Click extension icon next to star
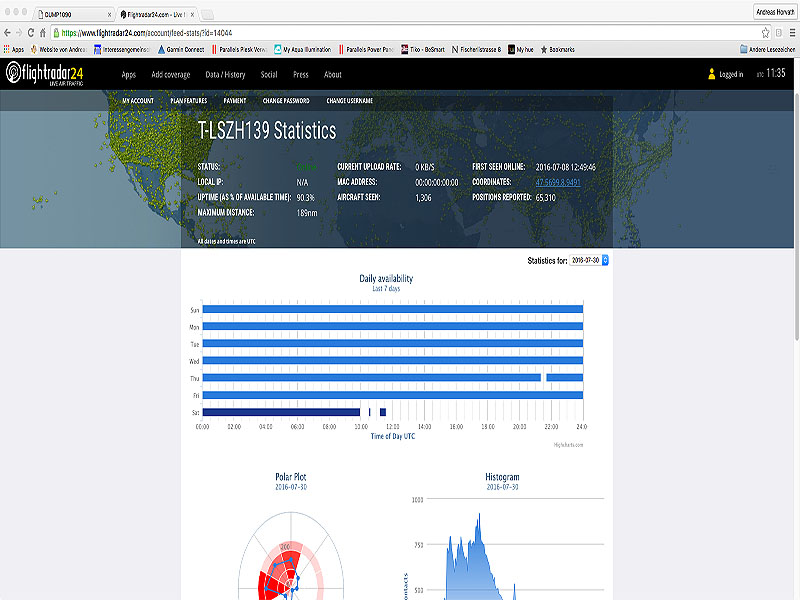This screenshot has width=800, height=600. 779,33
